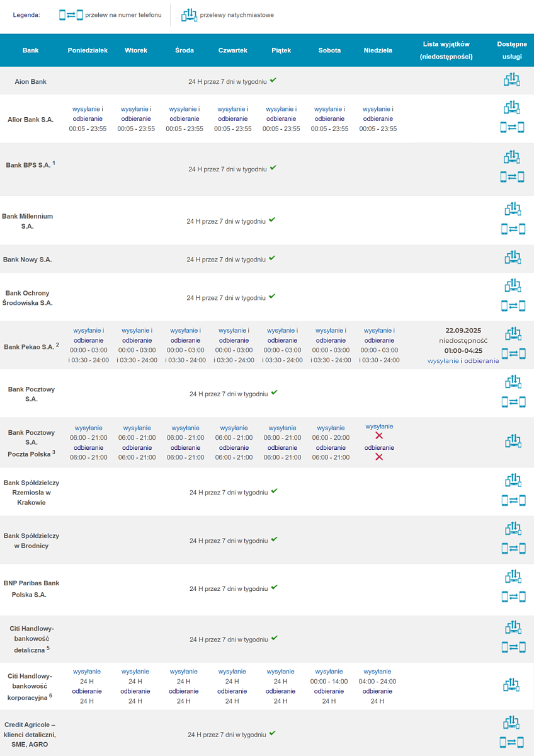Choose Bank Millennium's instant transfer icon
The height and width of the screenshot is (756, 534).
pos(513,209)
